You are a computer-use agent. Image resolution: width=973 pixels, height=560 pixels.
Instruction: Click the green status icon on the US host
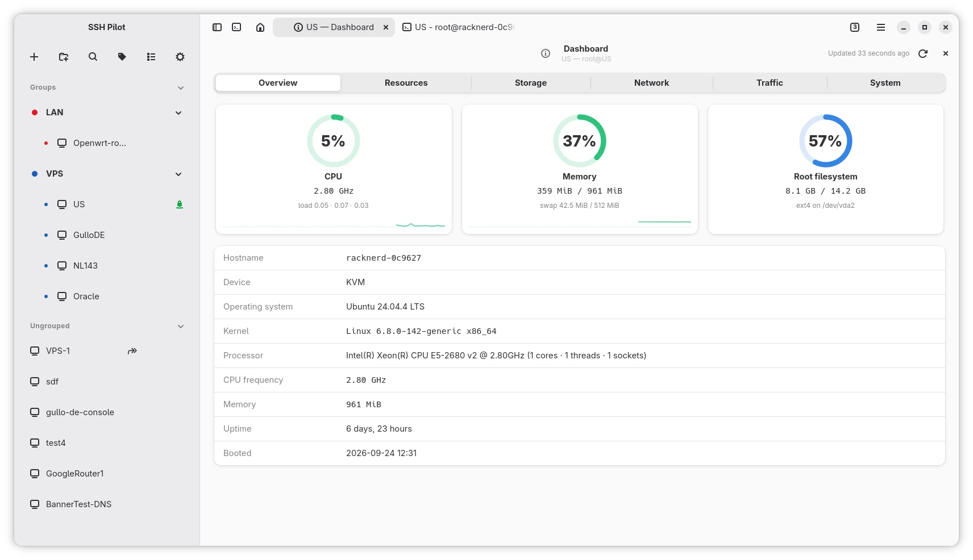(x=180, y=204)
